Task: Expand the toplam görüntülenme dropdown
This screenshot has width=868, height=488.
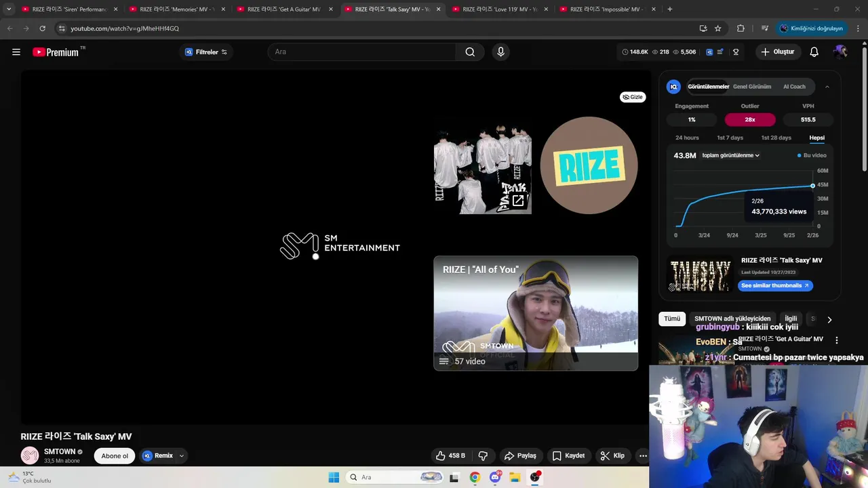Action: (x=730, y=155)
